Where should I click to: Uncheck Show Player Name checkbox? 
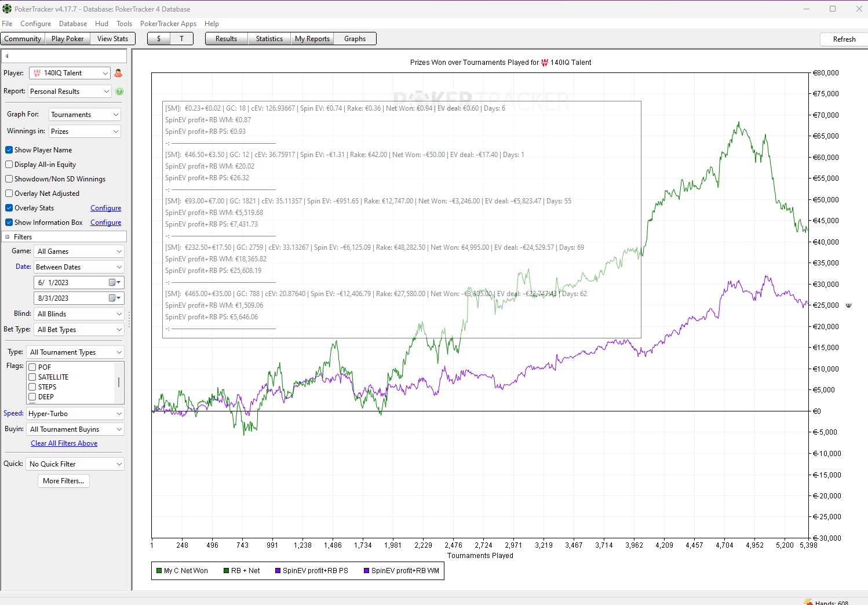[9, 150]
